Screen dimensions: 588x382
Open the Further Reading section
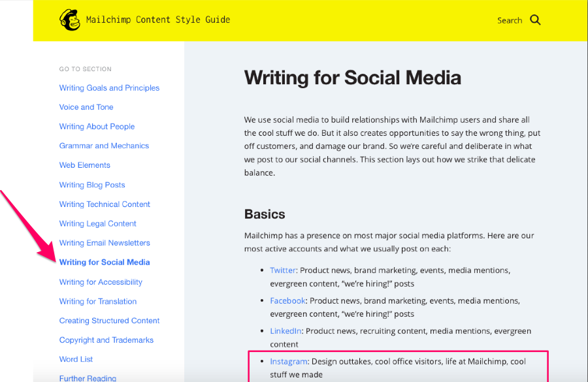coord(88,378)
